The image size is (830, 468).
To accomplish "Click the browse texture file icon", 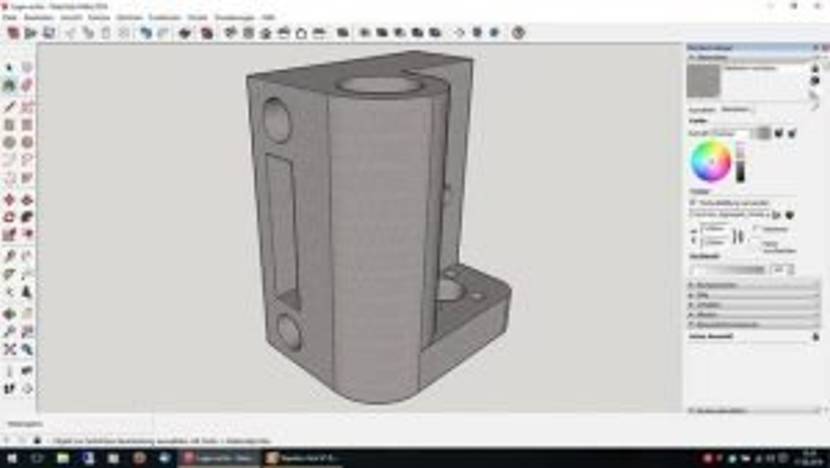I will [x=777, y=215].
